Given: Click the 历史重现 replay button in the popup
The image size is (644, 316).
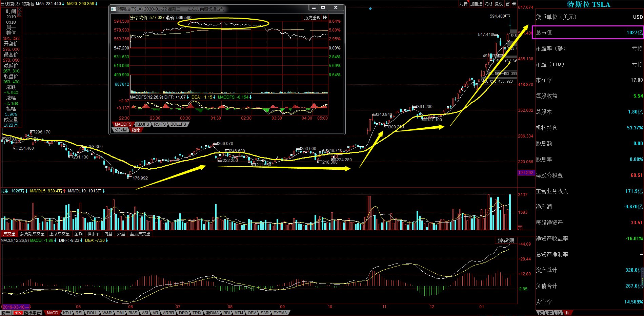Looking at the screenshot, I should (312, 18).
